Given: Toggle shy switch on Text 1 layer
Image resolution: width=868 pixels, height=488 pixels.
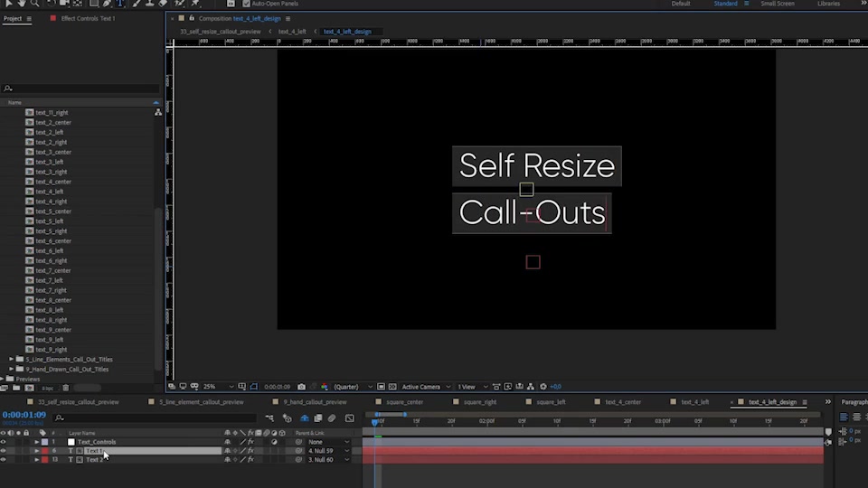Looking at the screenshot, I should [x=228, y=451].
